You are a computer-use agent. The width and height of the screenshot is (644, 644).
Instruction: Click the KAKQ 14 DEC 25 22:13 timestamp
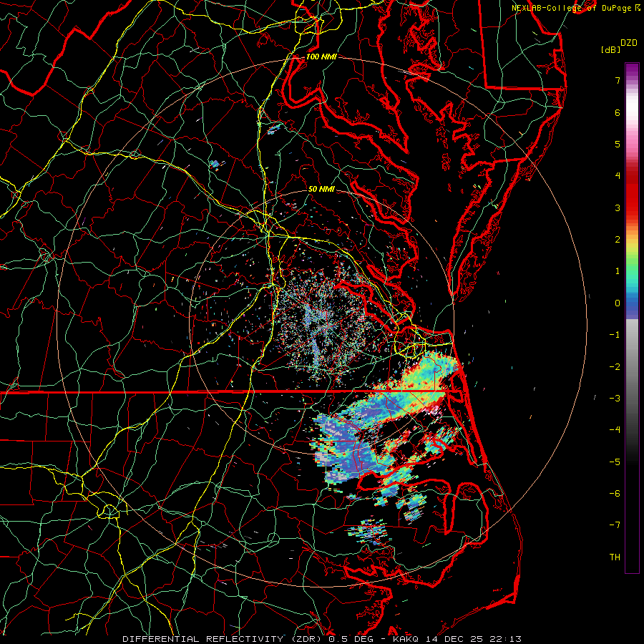point(457,639)
